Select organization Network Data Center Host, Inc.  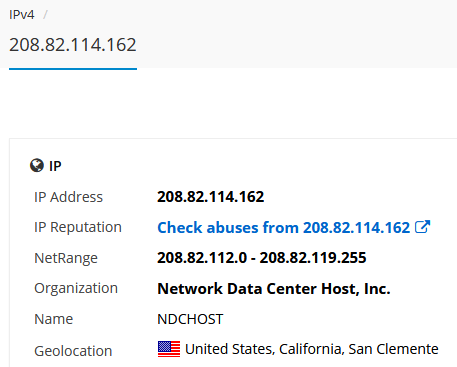pyautogui.click(x=274, y=289)
